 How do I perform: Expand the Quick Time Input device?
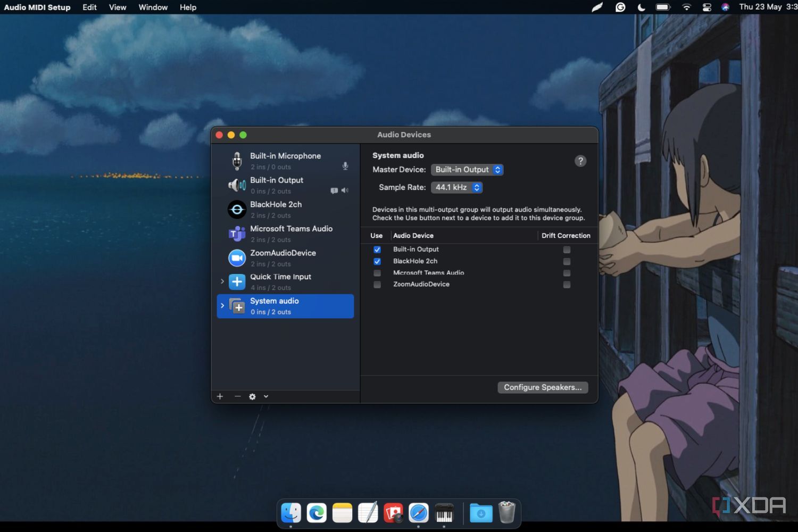[222, 281]
